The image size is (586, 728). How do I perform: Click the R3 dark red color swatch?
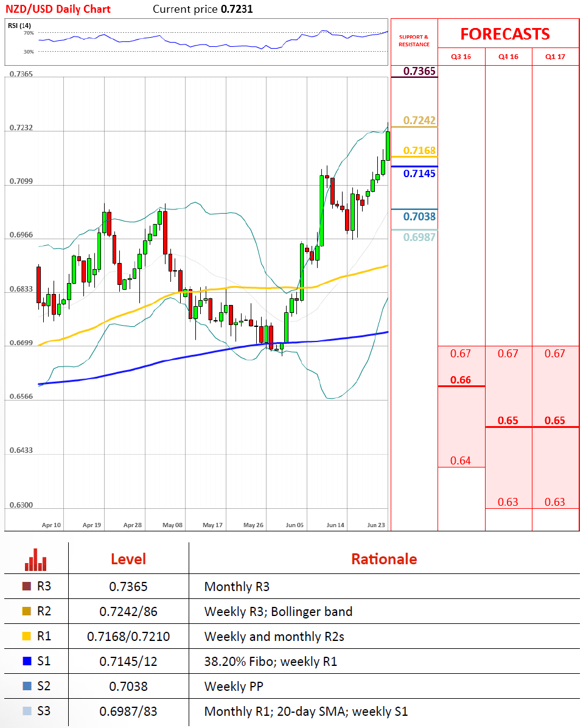pyautogui.click(x=27, y=586)
